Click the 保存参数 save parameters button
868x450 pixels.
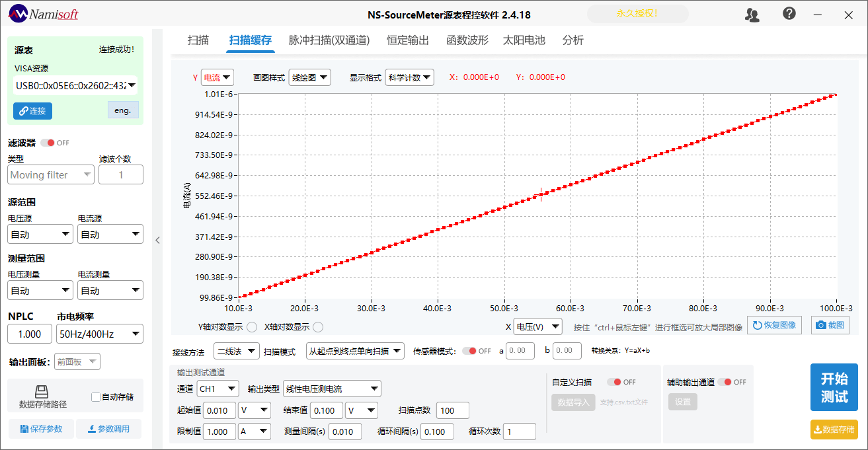[41, 429]
